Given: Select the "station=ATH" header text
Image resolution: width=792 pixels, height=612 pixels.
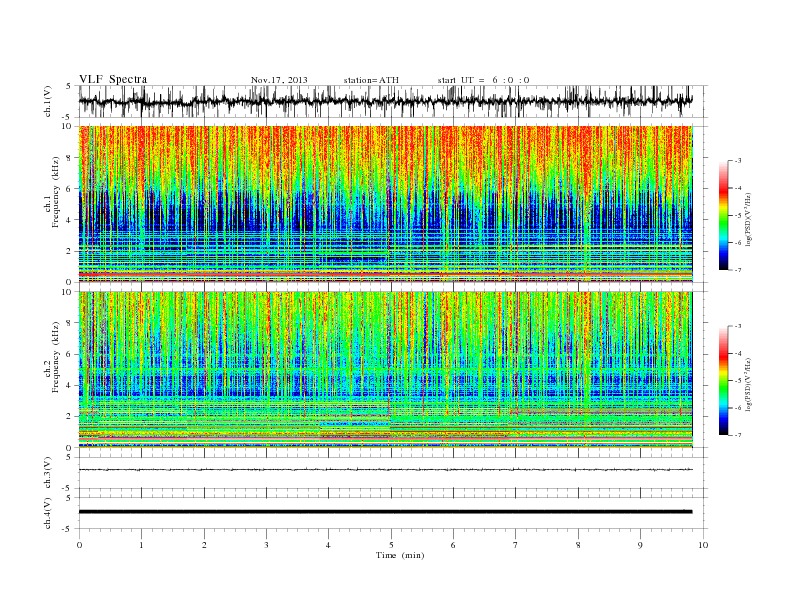Looking at the screenshot, I should click(371, 80).
